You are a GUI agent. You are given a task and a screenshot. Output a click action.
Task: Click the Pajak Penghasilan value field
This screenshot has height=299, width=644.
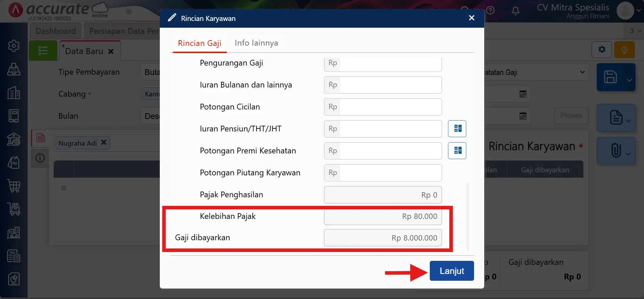(383, 195)
